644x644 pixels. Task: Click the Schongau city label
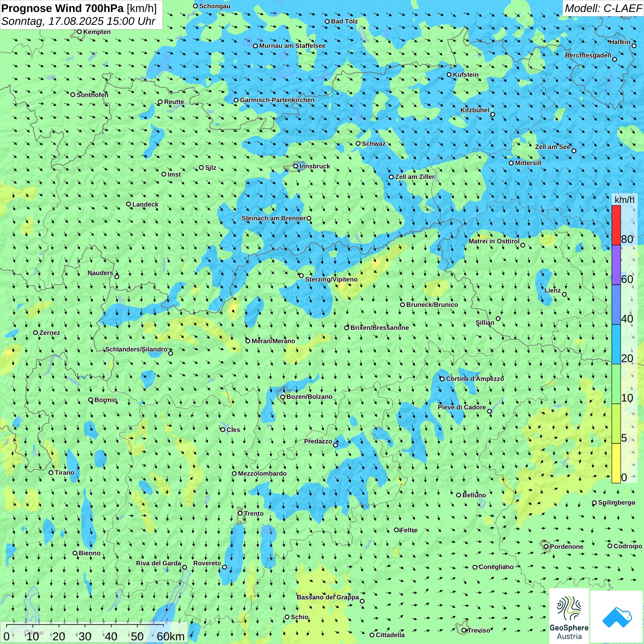coord(214,6)
